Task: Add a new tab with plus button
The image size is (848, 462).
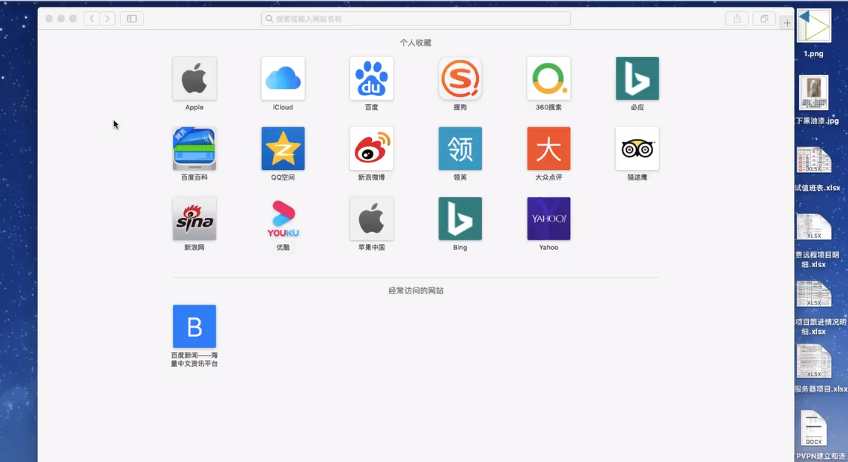Action: (x=787, y=23)
